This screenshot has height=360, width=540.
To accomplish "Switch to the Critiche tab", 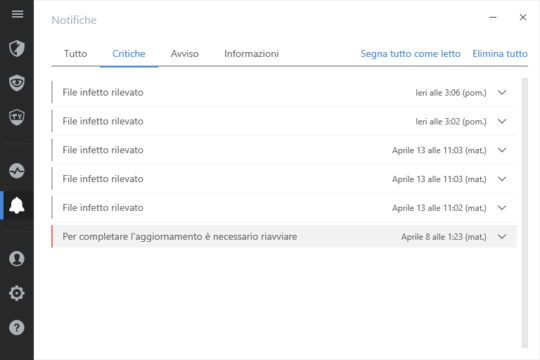I will tap(129, 54).
